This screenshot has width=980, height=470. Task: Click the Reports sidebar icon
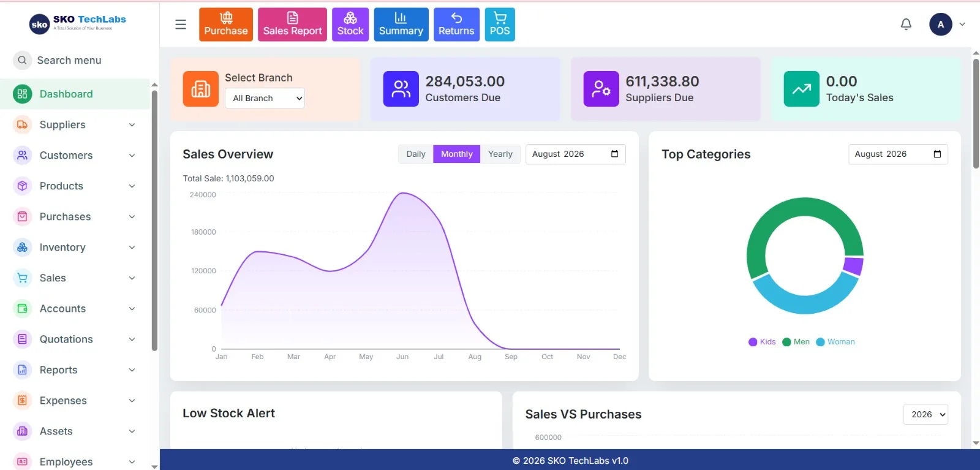point(23,370)
